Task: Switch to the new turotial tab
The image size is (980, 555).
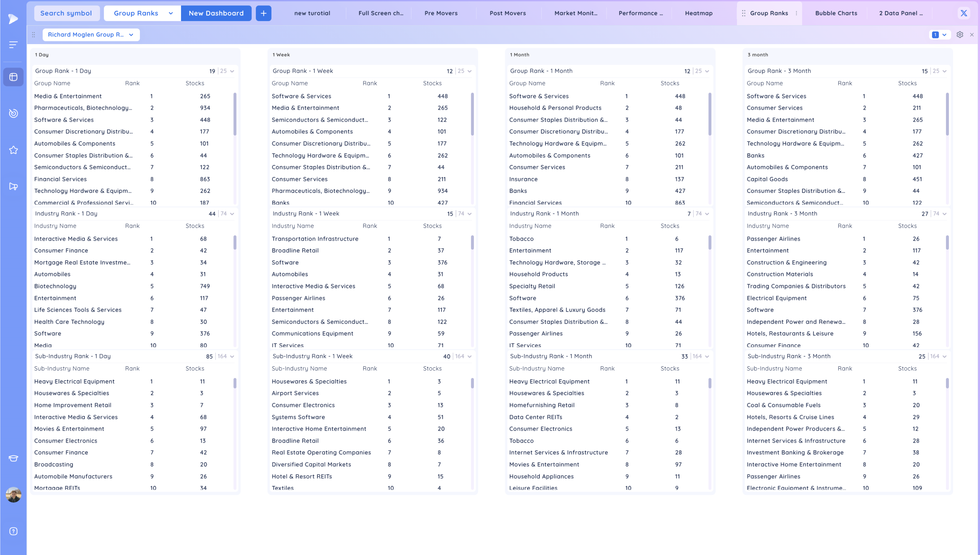Action: click(312, 13)
